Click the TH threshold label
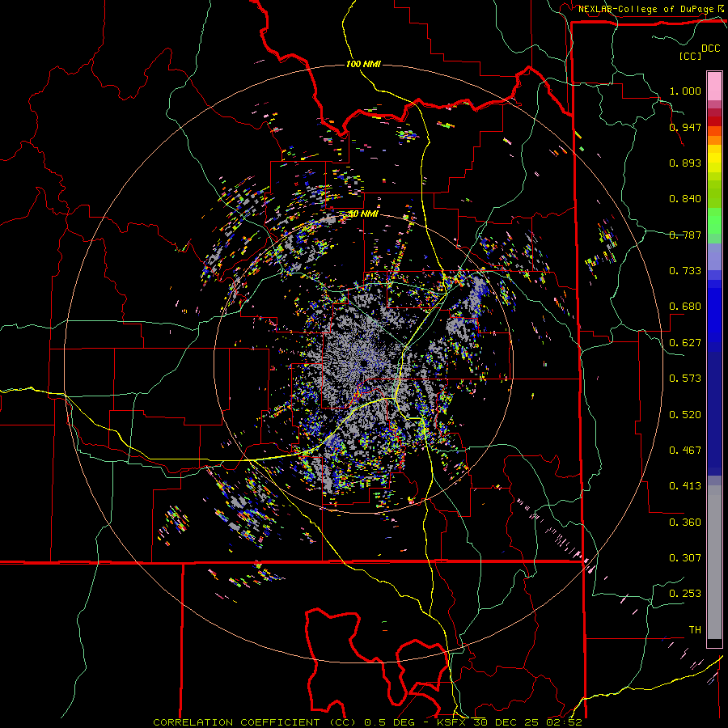The image size is (728, 728). point(695,630)
